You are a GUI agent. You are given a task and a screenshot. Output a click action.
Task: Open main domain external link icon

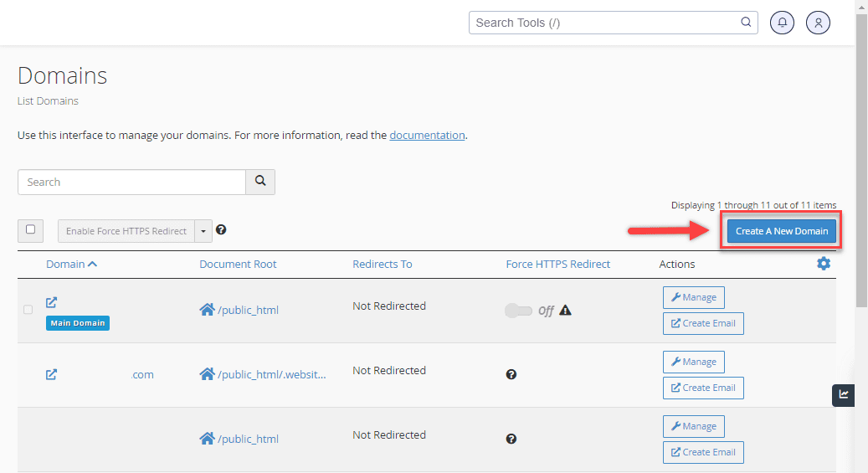(52, 302)
